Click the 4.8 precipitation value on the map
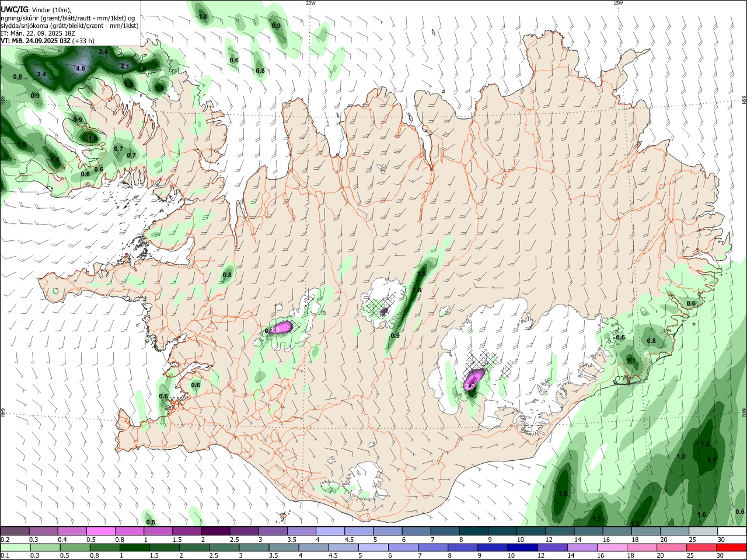Screen dimensions: 747x560 click(81, 68)
